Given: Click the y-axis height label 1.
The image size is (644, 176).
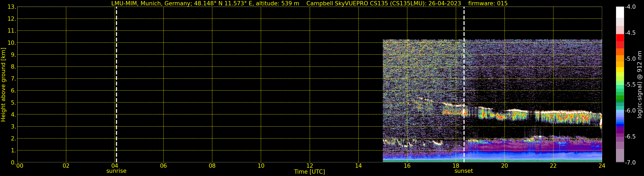Looking at the screenshot, I should point(13,150).
